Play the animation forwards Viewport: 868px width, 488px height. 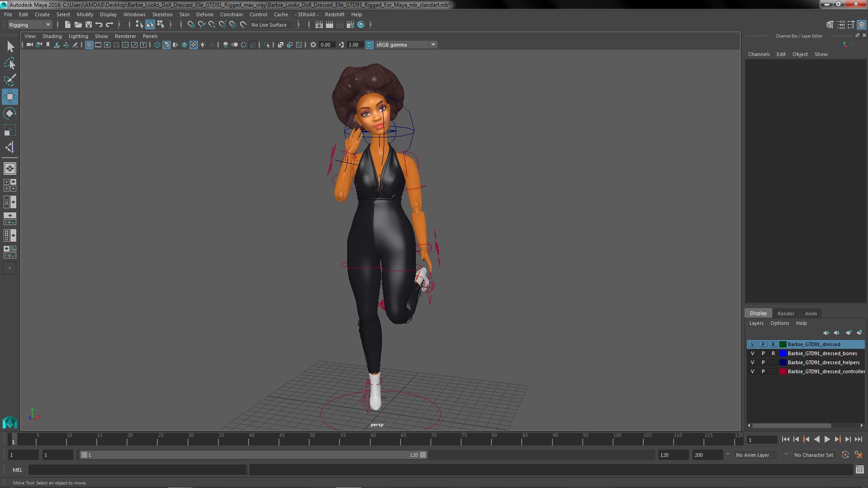click(x=827, y=439)
